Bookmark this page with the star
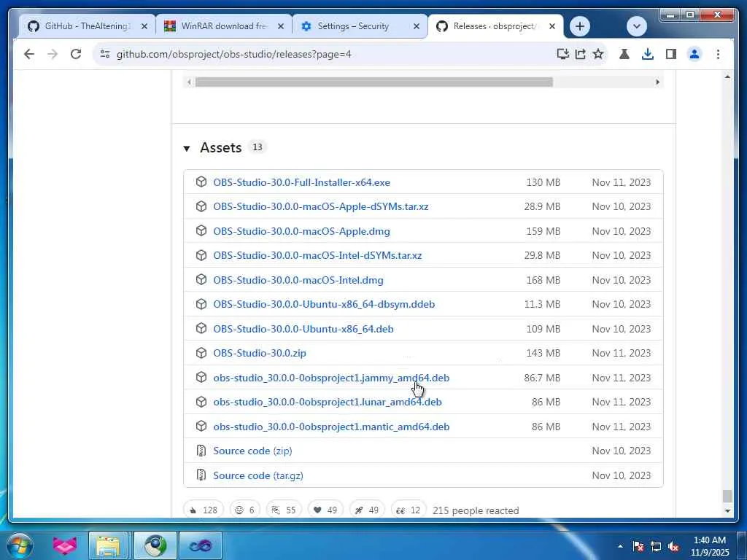 598,54
